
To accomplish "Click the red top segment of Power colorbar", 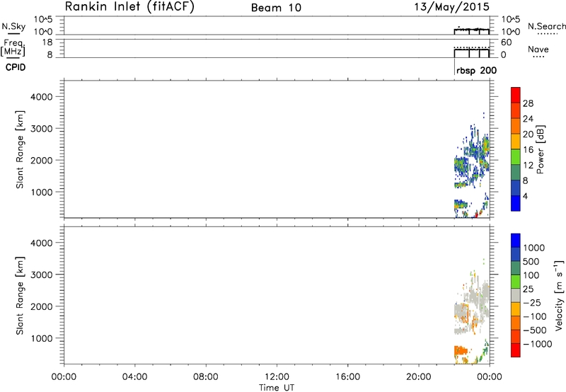I will pyautogui.click(x=516, y=95).
